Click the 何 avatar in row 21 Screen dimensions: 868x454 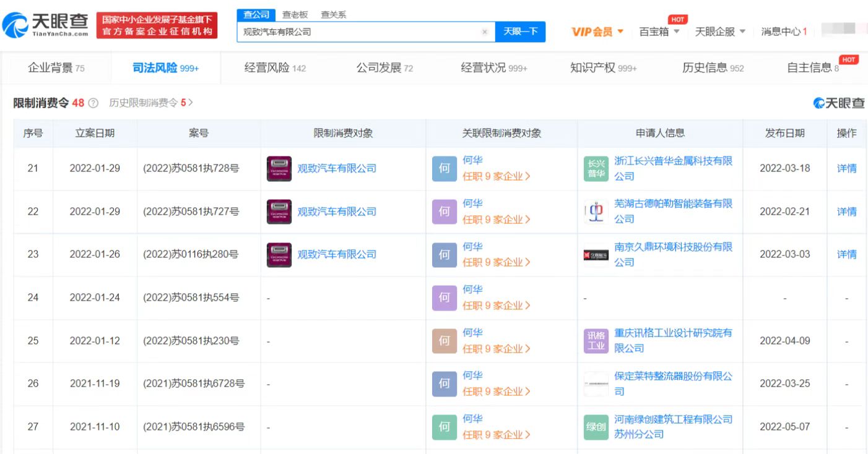click(x=445, y=168)
